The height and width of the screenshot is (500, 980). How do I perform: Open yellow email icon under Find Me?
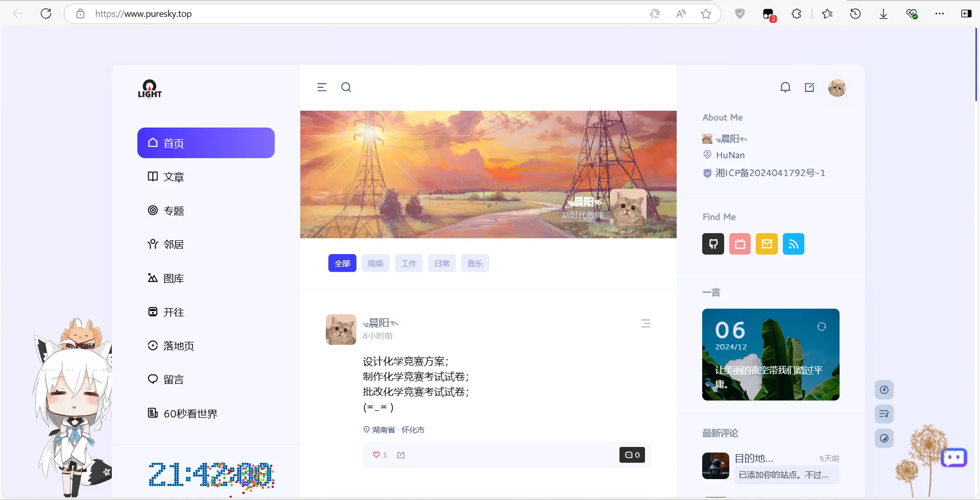(767, 244)
